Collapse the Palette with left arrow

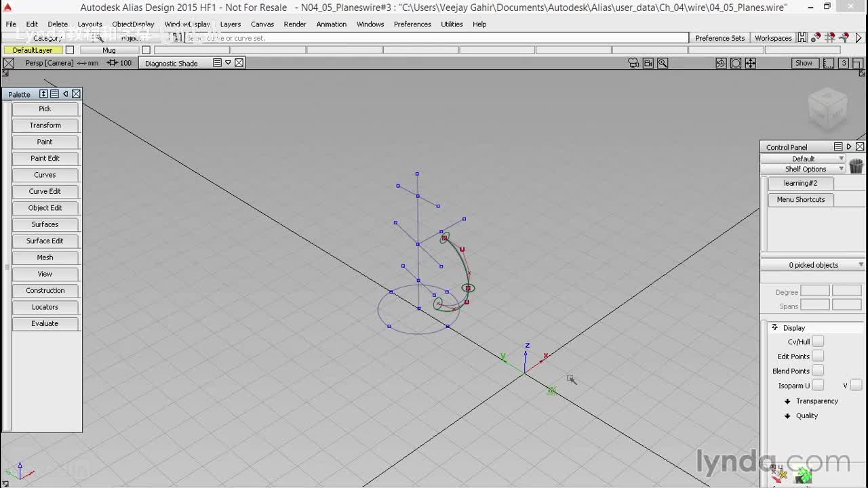[x=65, y=94]
